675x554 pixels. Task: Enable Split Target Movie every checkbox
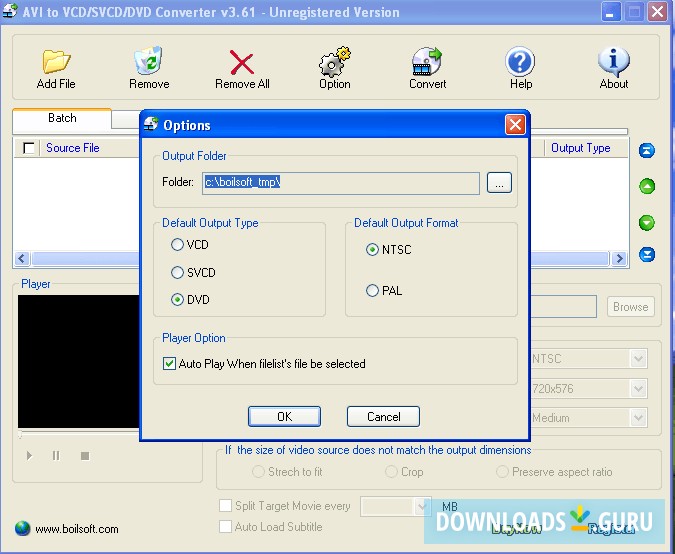tap(225, 506)
